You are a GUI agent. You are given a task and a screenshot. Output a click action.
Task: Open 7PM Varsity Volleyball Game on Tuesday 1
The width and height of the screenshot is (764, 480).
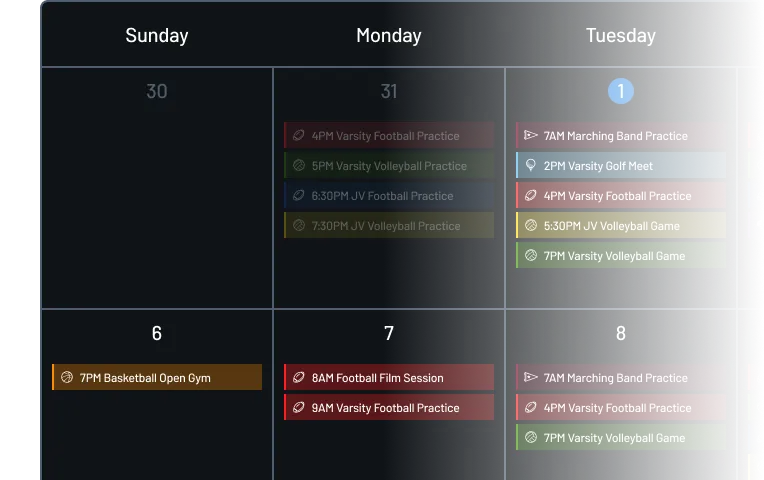point(621,256)
